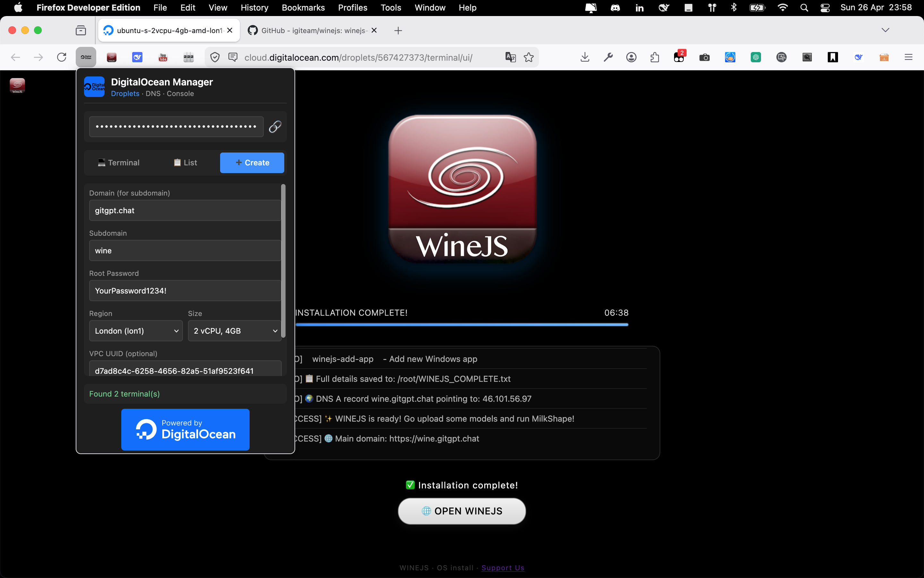
Task: Click the installation progress bar
Action: point(462,325)
